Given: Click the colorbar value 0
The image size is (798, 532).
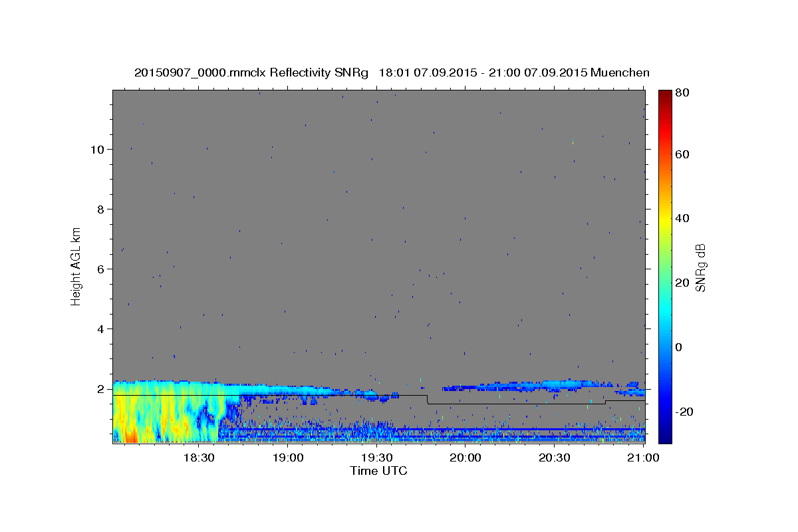Looking at the screenshot, I should pyautogui.click(x=679, y=347).
